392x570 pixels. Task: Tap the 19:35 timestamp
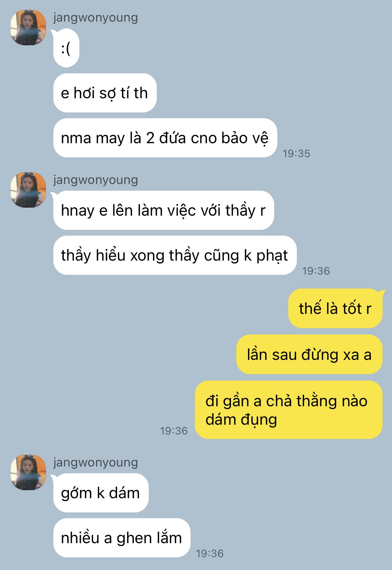coord(297,154)
